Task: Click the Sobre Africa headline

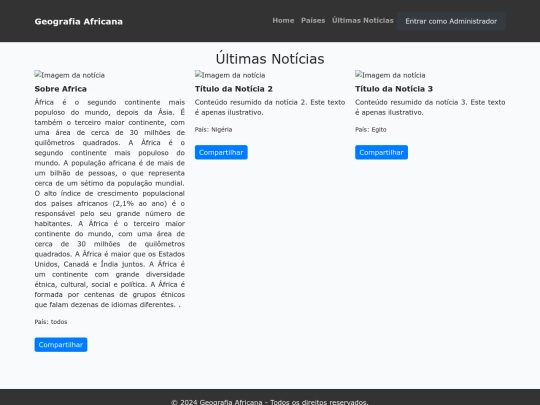Action: (61, 89)
